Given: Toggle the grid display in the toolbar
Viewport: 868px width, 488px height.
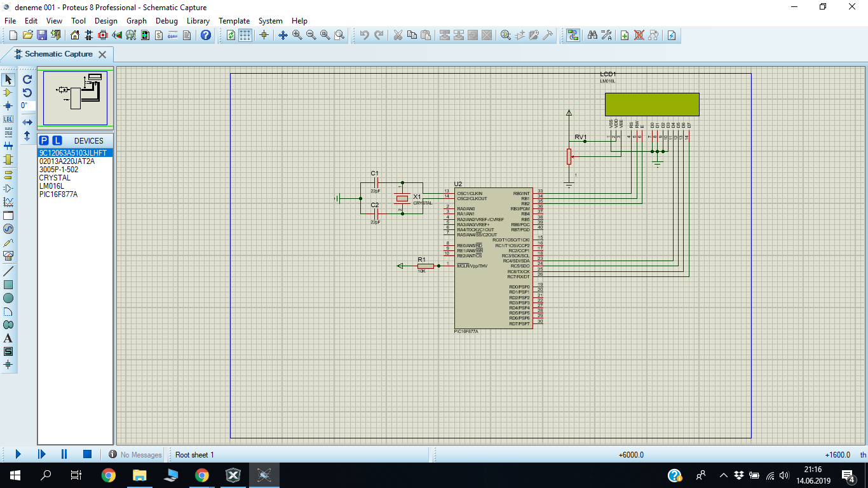Looking at the screenshot, I should tap(245, 35).
